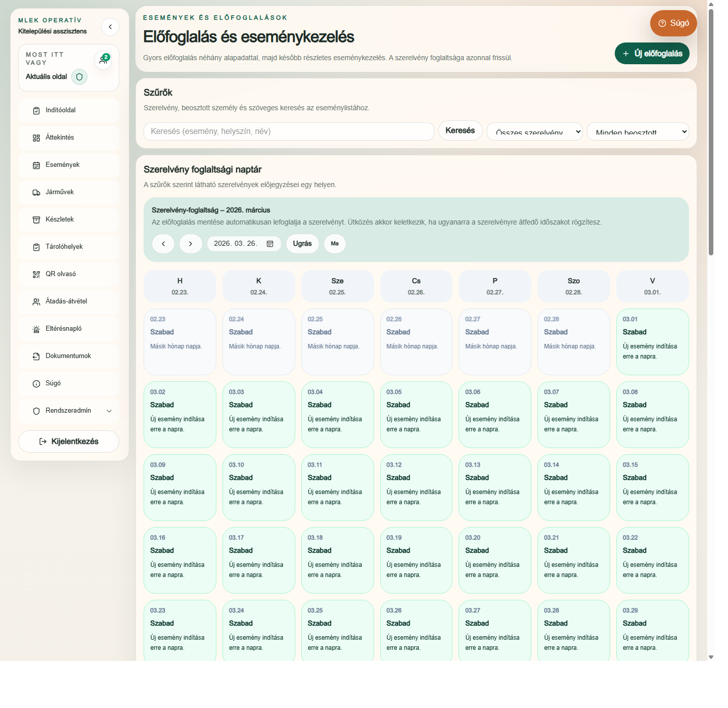
Task: Click the Ma today button
Action: pyautogui.click(x=335, y=244)
